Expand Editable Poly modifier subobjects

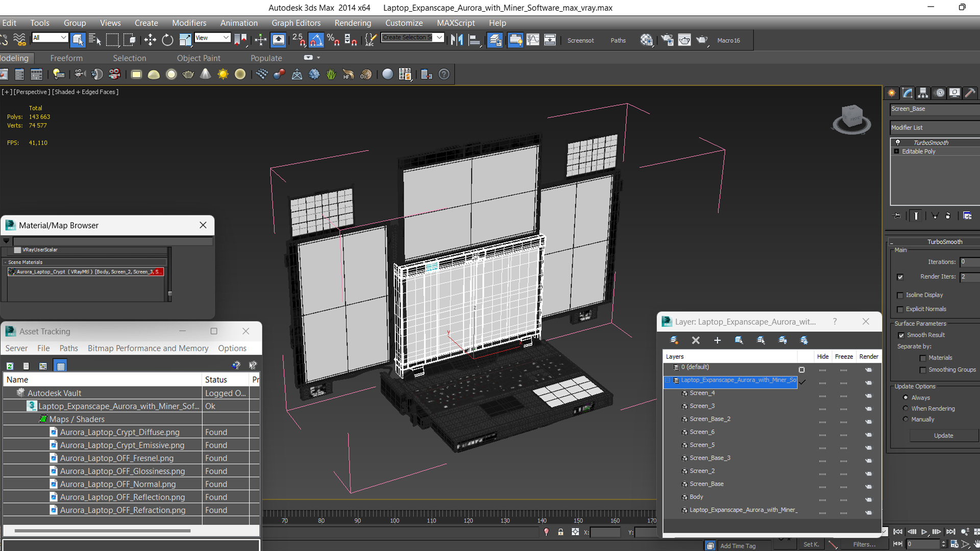(x=896, y=152)
